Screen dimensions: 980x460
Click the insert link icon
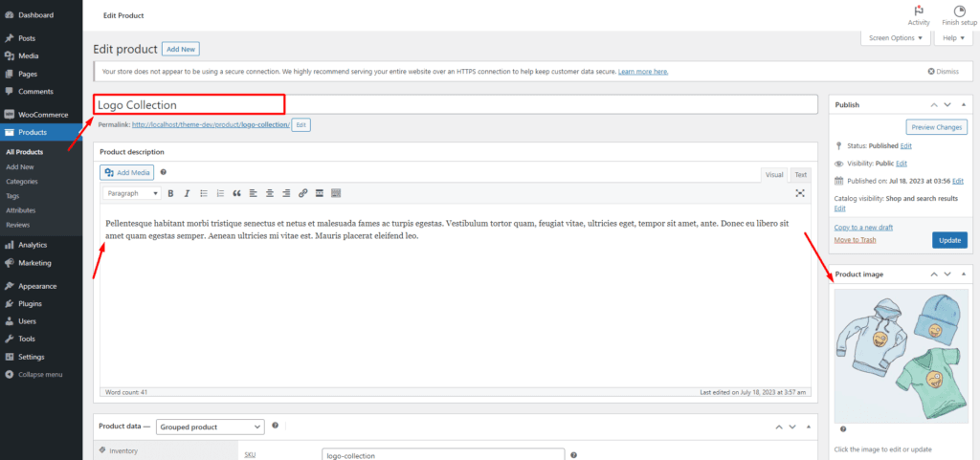(302, 193)
